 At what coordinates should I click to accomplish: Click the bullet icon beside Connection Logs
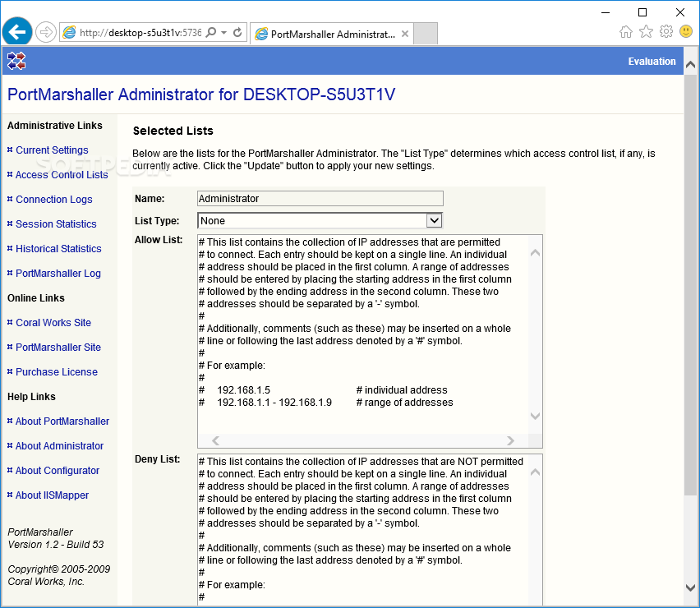pos(10,199)
